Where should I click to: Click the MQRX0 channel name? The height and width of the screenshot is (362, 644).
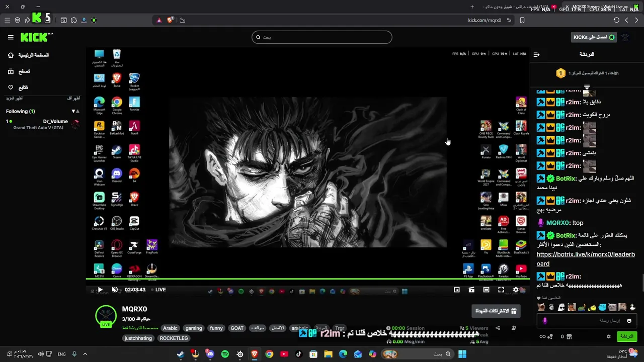point(134,309)
